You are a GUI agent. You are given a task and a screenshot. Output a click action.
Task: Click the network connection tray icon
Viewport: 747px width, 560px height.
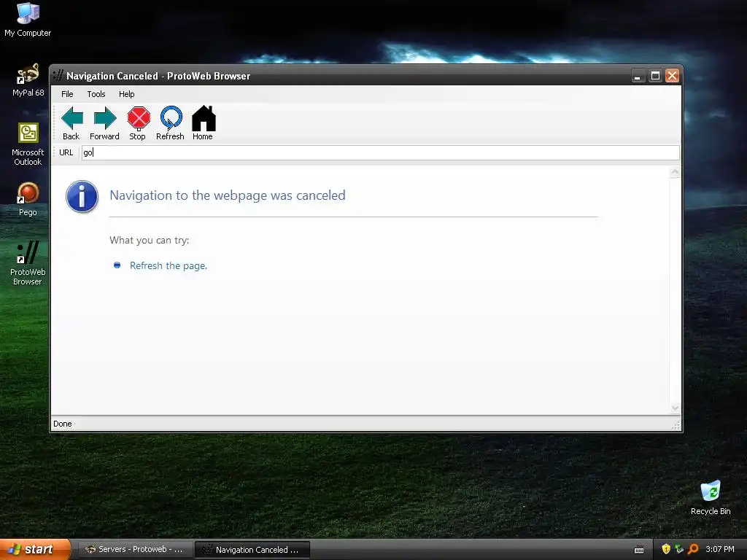[679, 549]
